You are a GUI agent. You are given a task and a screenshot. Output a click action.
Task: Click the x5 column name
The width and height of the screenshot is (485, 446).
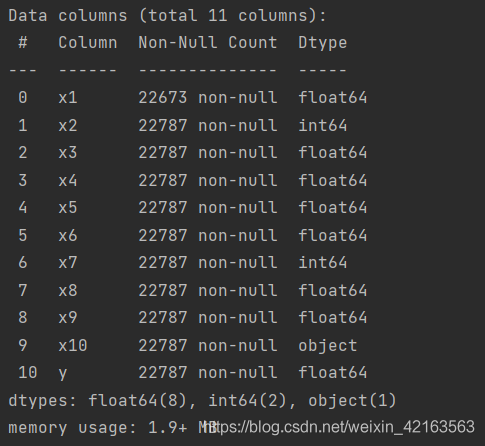point(68,208)
